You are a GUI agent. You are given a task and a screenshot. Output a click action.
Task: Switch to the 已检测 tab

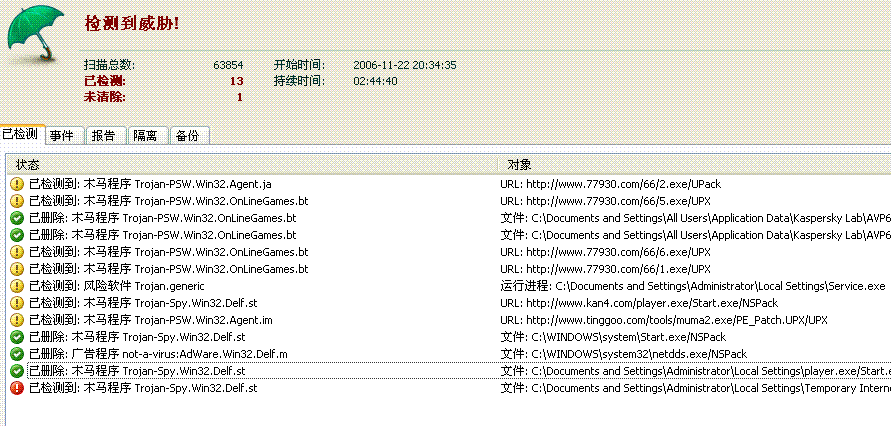tap(22, 135)
